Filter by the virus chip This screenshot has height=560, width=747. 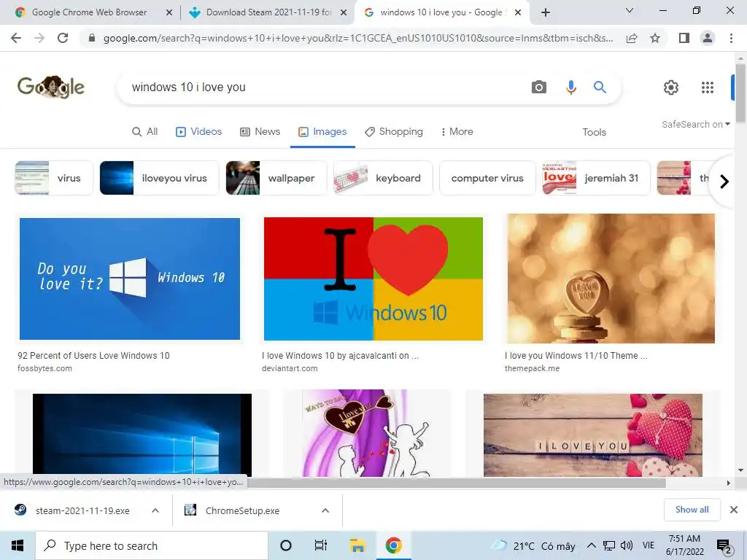[x=54, y=178]
